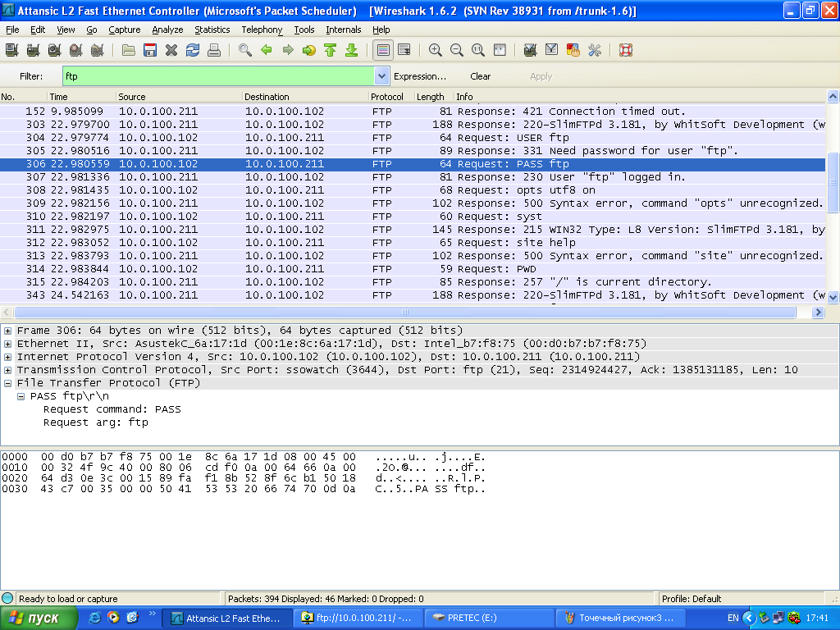840x630 pixels.
Task: Jump to first packet icon
Action: click(x=331, y=50)
